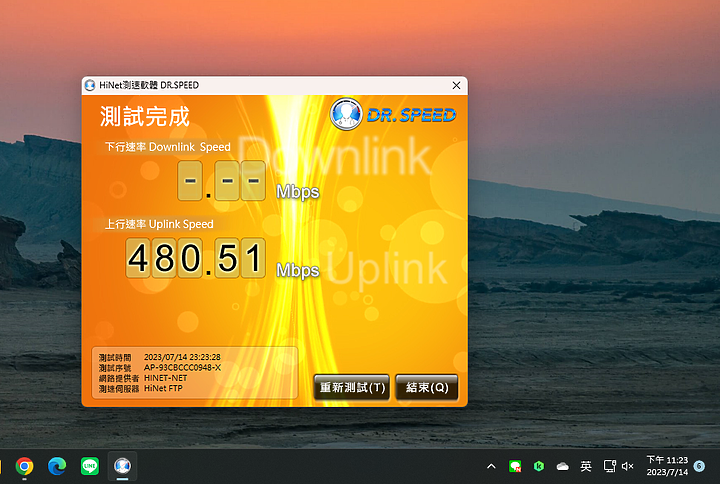Click the 480.51 uplink speed value
Screen dimensions: 720x484
196,258
